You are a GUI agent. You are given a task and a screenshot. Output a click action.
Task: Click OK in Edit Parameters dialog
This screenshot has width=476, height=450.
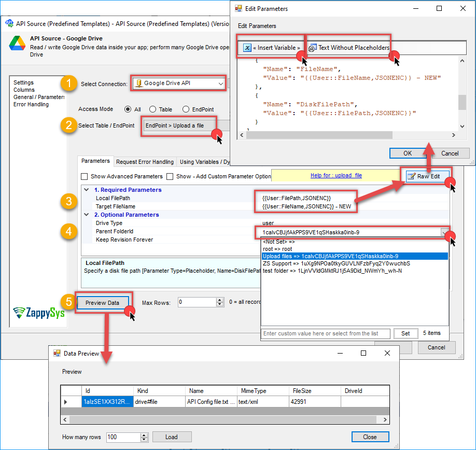[408, 153]
